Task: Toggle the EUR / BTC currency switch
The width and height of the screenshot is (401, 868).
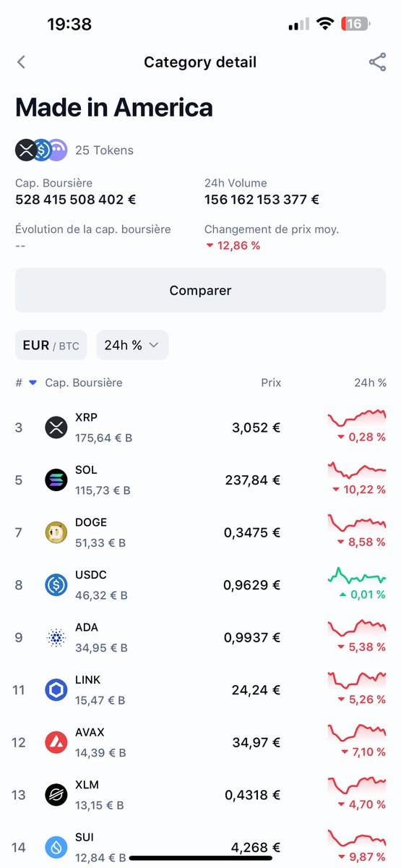Action: tap(51, 345)
